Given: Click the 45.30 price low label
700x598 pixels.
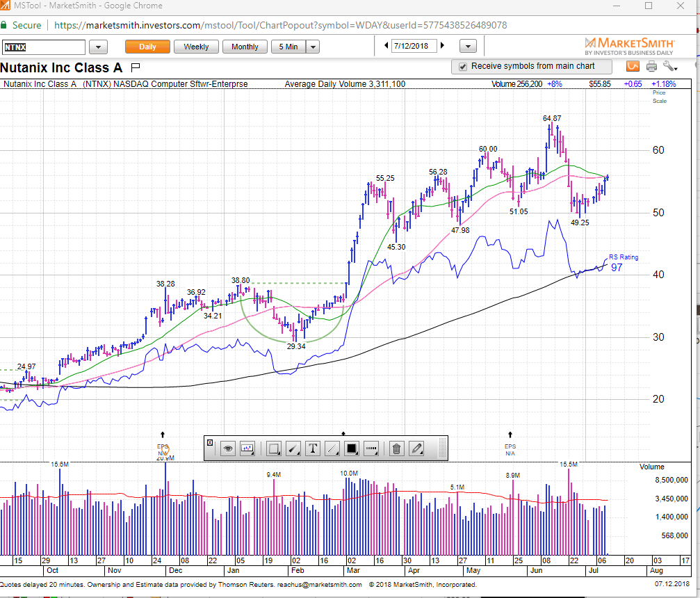Looking at the screenshot, I should (x=396, y=247).
